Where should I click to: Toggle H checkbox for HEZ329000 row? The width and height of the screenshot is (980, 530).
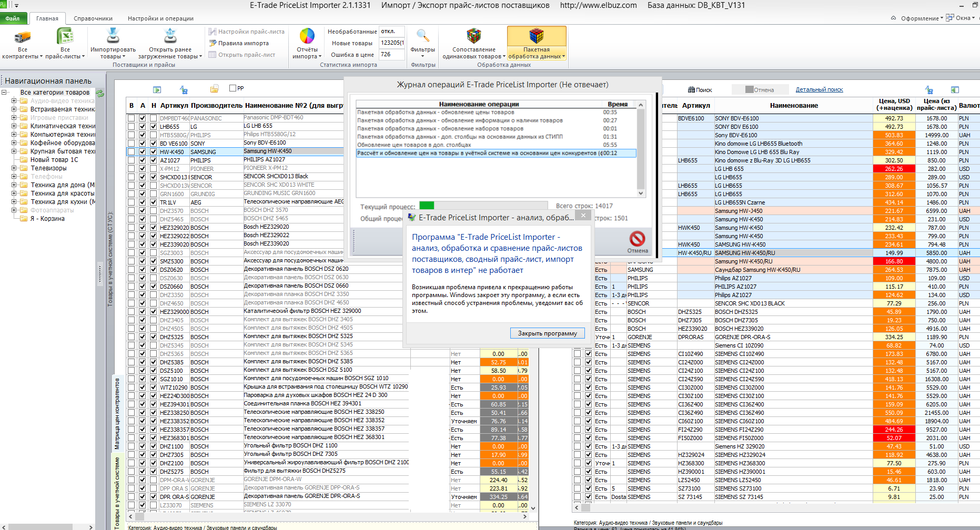[154, 312]
